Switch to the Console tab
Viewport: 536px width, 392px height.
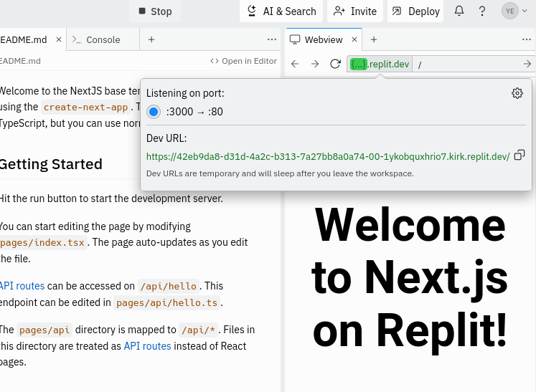point(103,39)
